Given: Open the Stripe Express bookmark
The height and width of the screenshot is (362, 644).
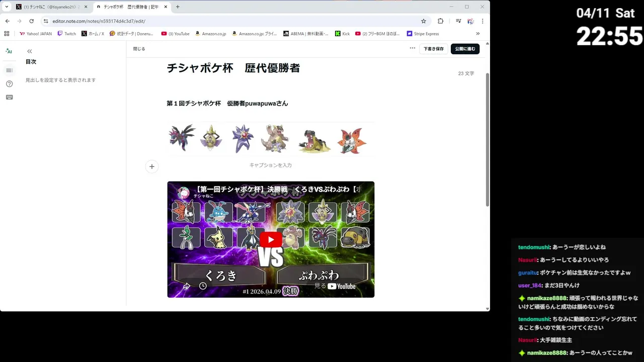Looking at the screenshot, I should coord(423,34).
